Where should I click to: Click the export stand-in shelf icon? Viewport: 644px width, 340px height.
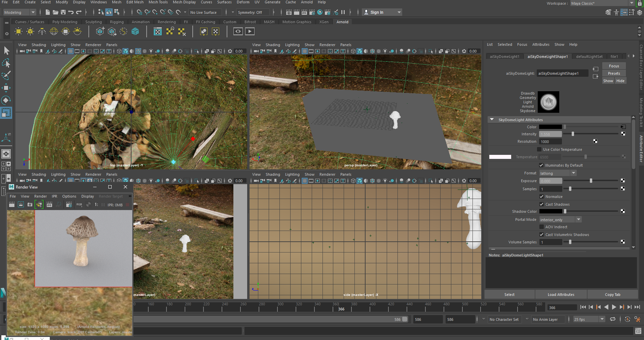[112, 32]
